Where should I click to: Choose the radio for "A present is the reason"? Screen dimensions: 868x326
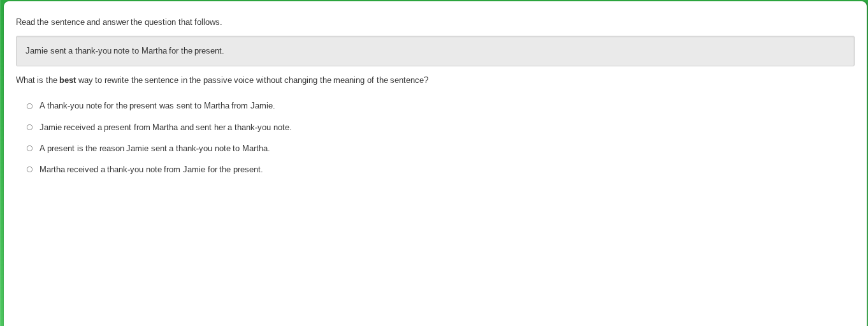click(29, 149)
